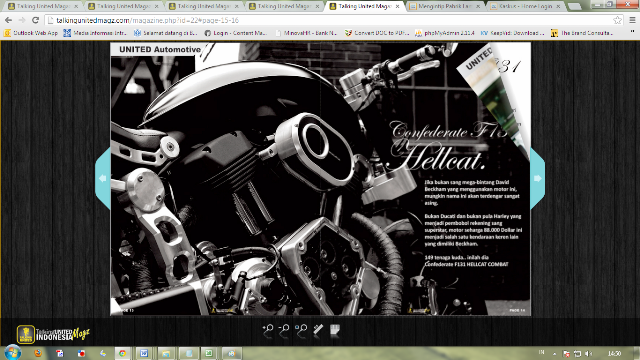Viewport: 640px width, 360px height.
Task: Show hidden system tray icons arrow
Action: (554, 353)
